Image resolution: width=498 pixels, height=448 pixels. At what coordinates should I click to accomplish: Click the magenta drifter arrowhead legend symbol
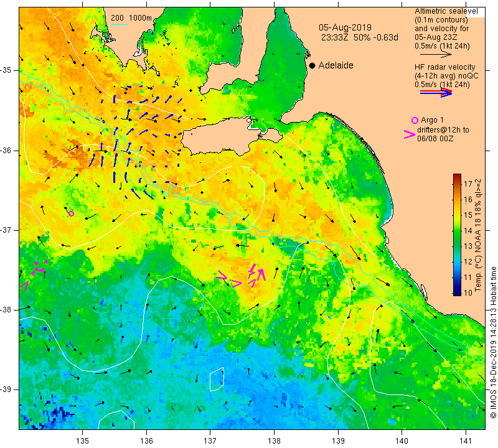pos(410,134)
